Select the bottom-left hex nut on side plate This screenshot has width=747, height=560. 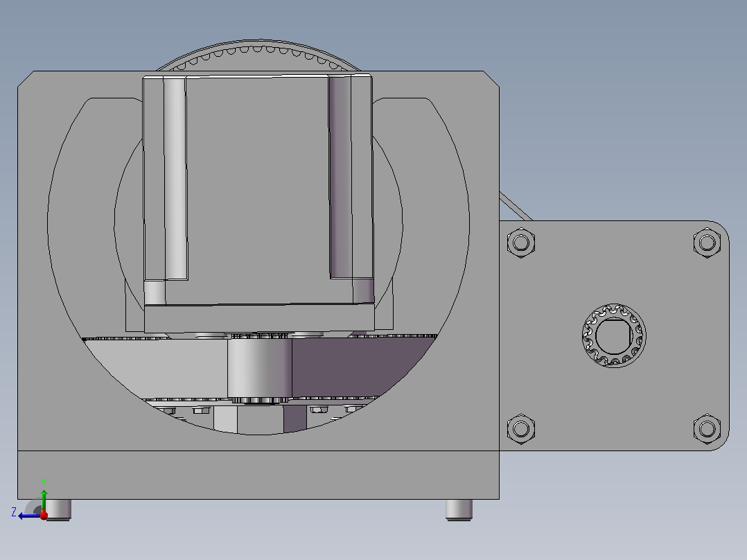(x=520, y=429)
